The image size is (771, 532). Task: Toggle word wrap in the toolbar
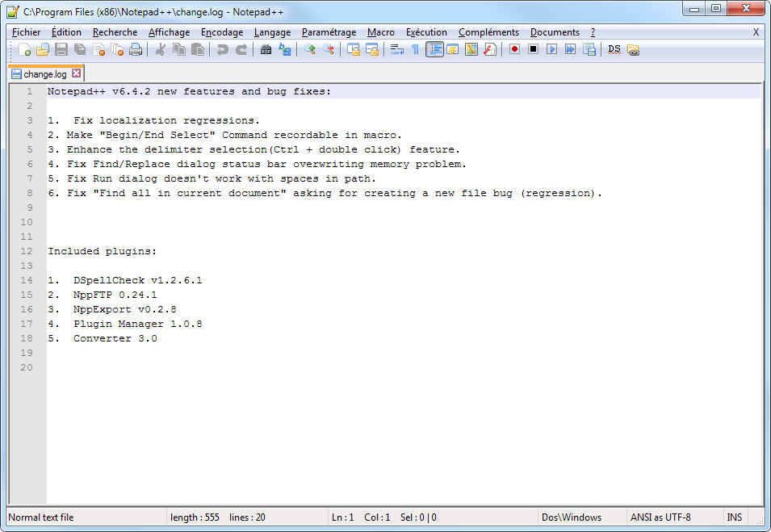[396, 49]
